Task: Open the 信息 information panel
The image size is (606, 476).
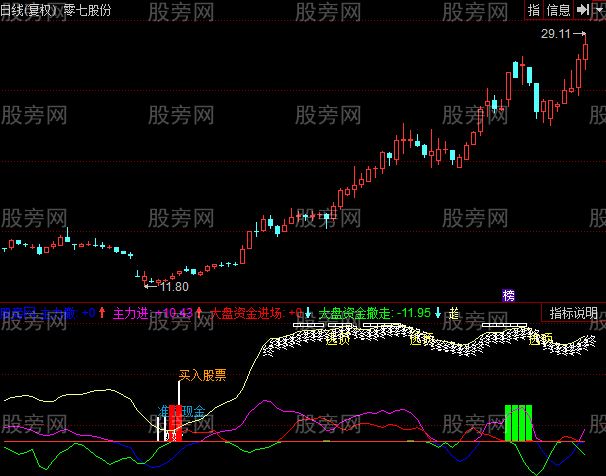Action: tap(559, 9)
